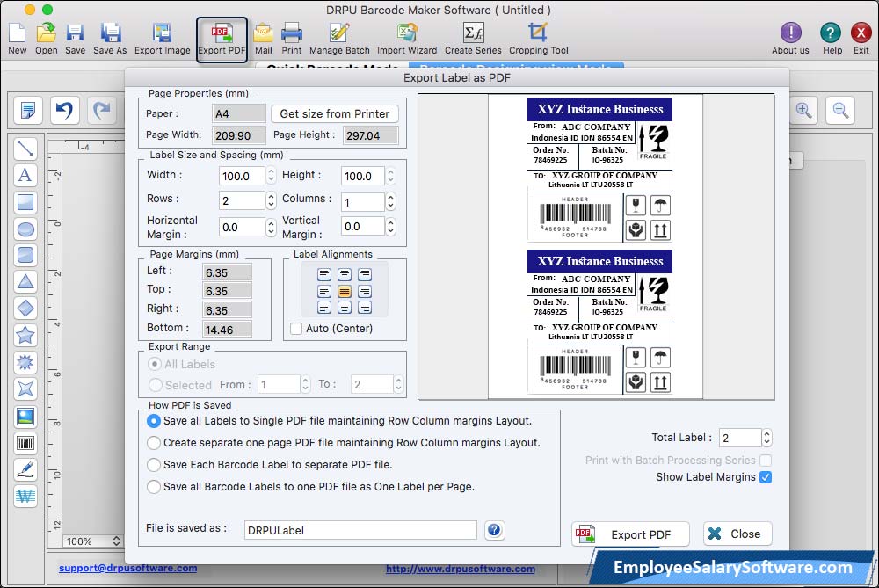Select One Label per Page option
This screenshot has height=588, width=879.
(154, 487)
